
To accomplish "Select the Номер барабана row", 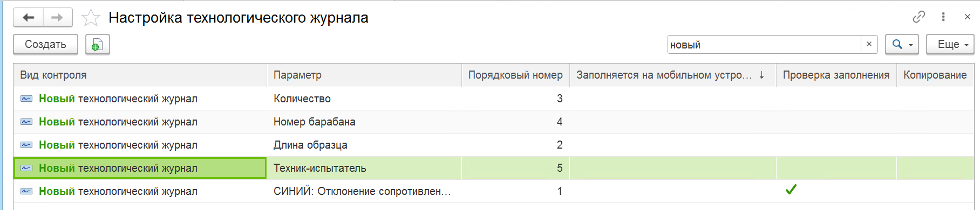I will (x=494, y=122).
